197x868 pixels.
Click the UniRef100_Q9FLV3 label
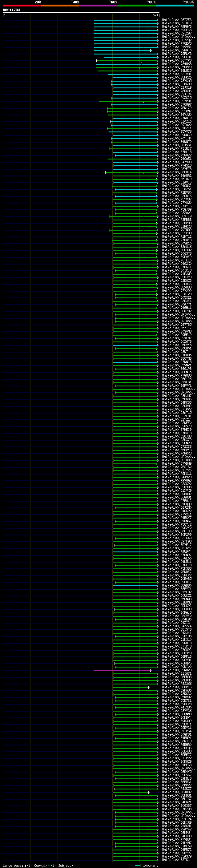177,54
